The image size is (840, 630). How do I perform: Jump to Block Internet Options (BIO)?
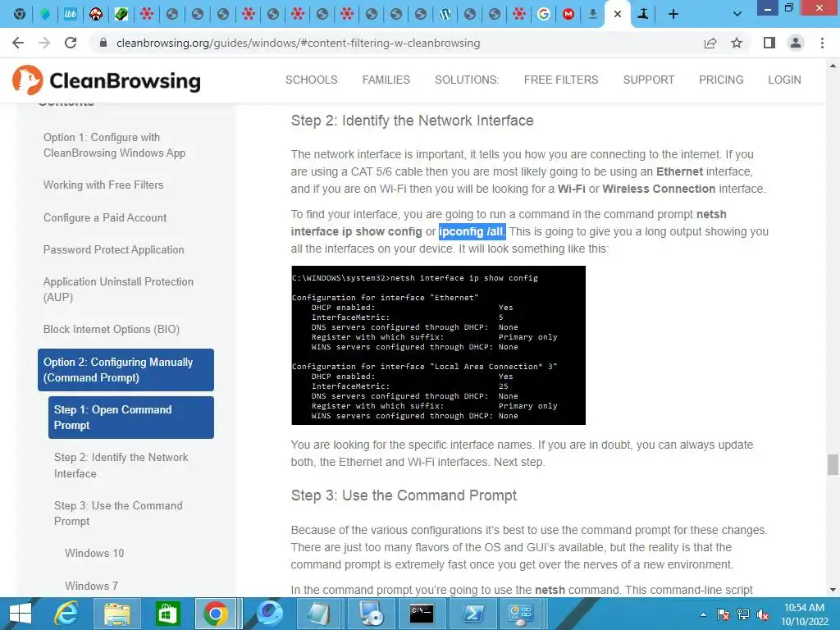112,330
